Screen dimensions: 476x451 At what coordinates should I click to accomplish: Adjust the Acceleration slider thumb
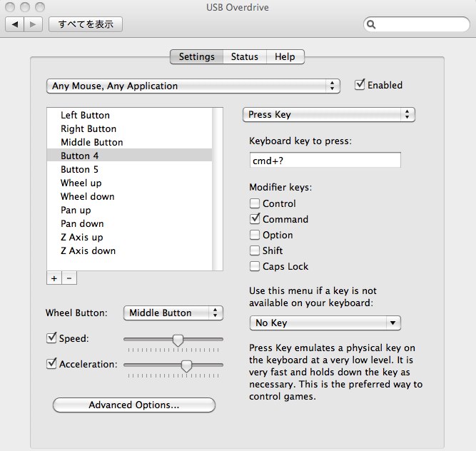pos(186,366)
